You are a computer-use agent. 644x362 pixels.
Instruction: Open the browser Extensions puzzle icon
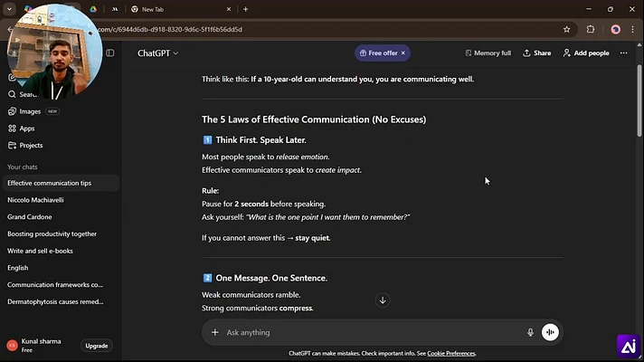click(x=591, y=29)
